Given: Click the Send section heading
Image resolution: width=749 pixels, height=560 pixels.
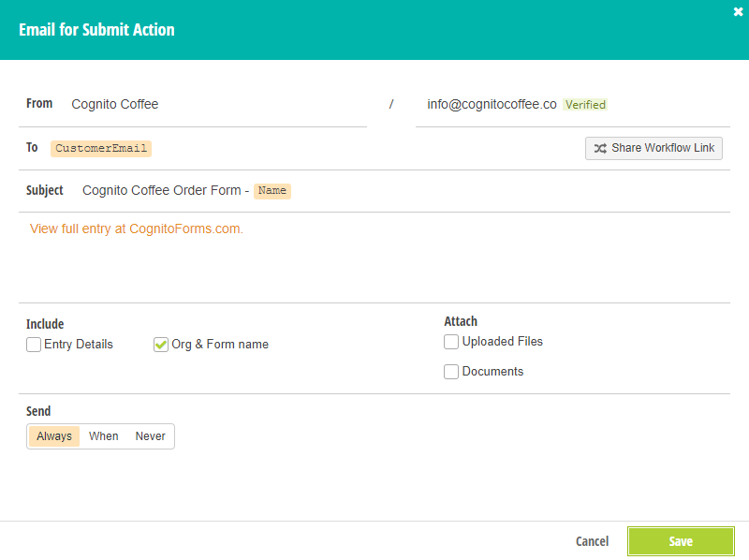Looking at the screenshot, I should pos(38,411).
